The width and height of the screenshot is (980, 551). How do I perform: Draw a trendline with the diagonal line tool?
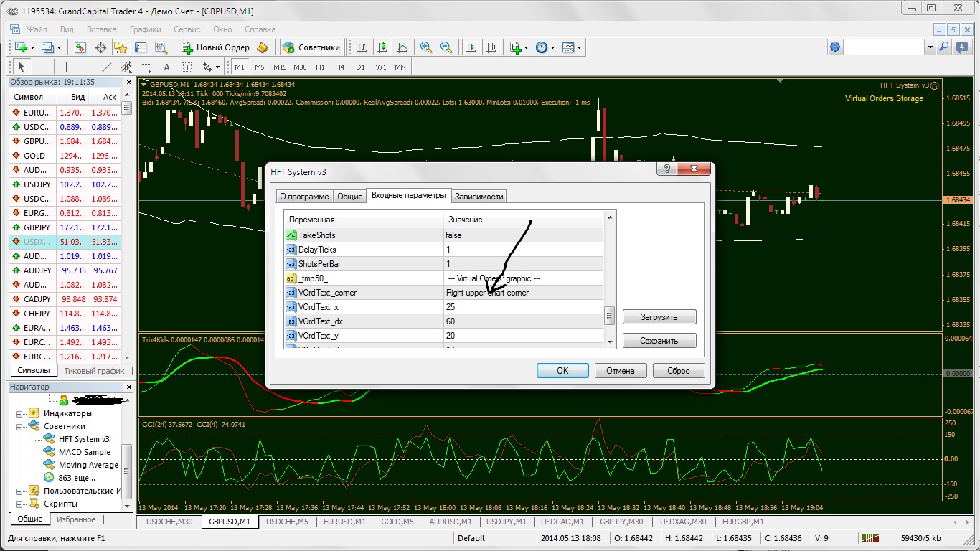[x=107, y=67]
